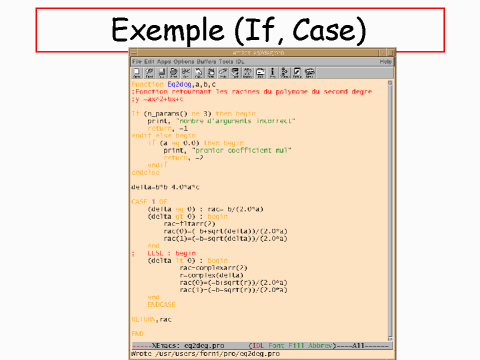Run the Spell check toolbar icon
Screen dimensions: 480x360
point(235,73)
